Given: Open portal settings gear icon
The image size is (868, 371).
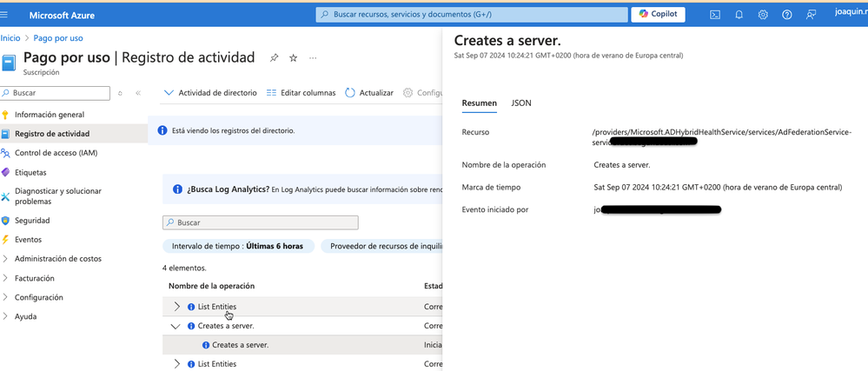Looking at the screenshot, I should click(x=763, y=15).
